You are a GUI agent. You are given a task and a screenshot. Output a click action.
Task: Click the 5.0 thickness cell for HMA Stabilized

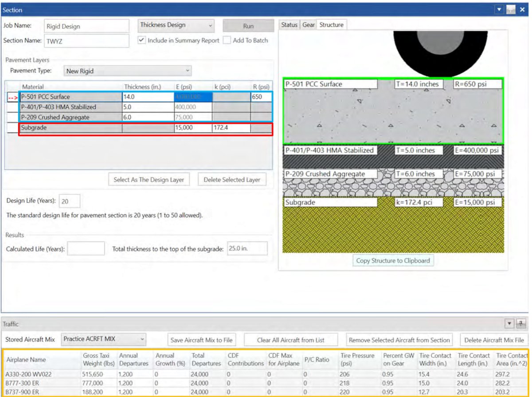tap(148, 107)
